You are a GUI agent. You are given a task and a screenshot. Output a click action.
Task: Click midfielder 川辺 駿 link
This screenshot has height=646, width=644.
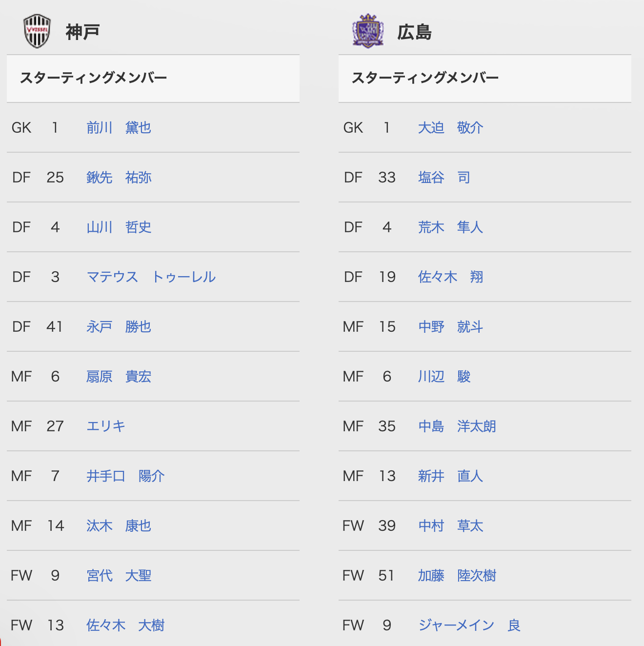pyautogui.click(x=444, y=377)
